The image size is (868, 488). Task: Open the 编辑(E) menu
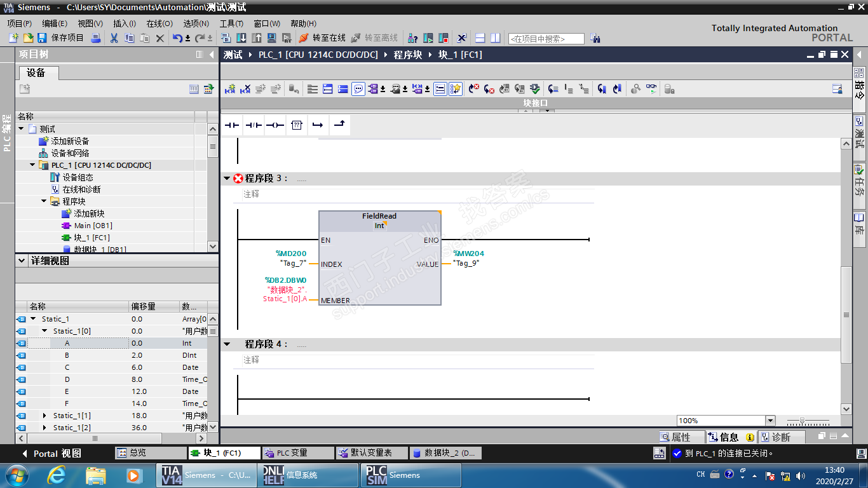coord(55,24)
